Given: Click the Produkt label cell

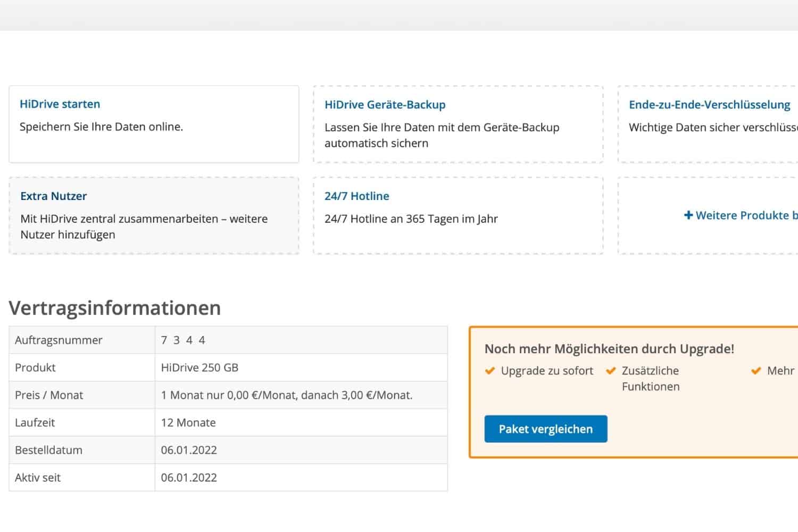Looking at the screenshot, I should [x=82, y=368].
